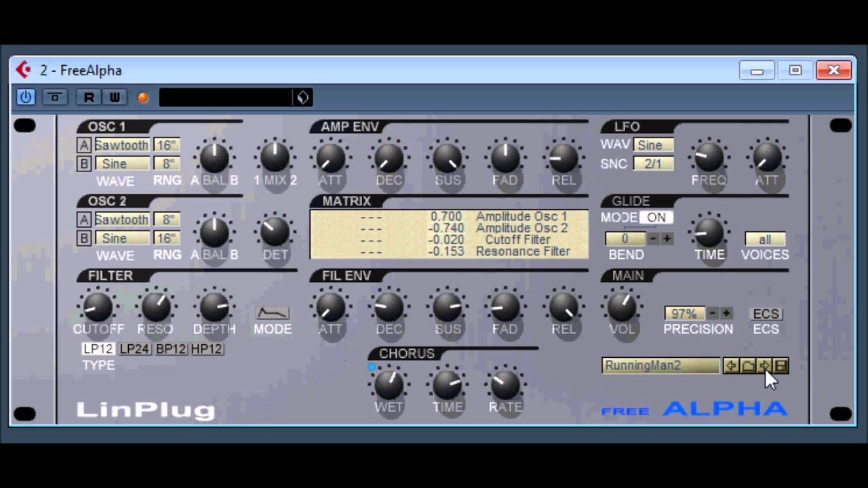
Task: Toggle Glide MODE ON button
Action: point(656,218)
